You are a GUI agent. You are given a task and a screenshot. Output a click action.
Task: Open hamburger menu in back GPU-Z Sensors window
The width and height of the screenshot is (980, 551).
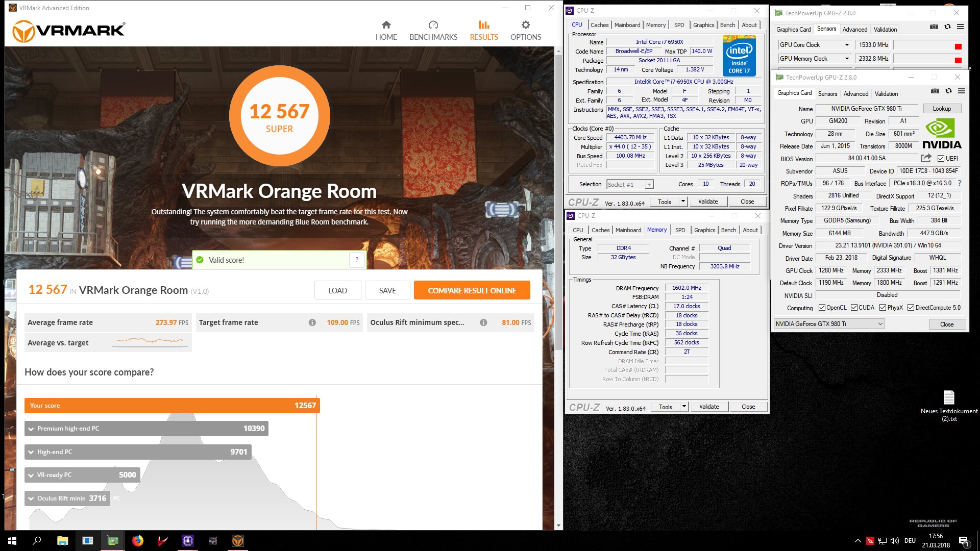pos(960,27)
